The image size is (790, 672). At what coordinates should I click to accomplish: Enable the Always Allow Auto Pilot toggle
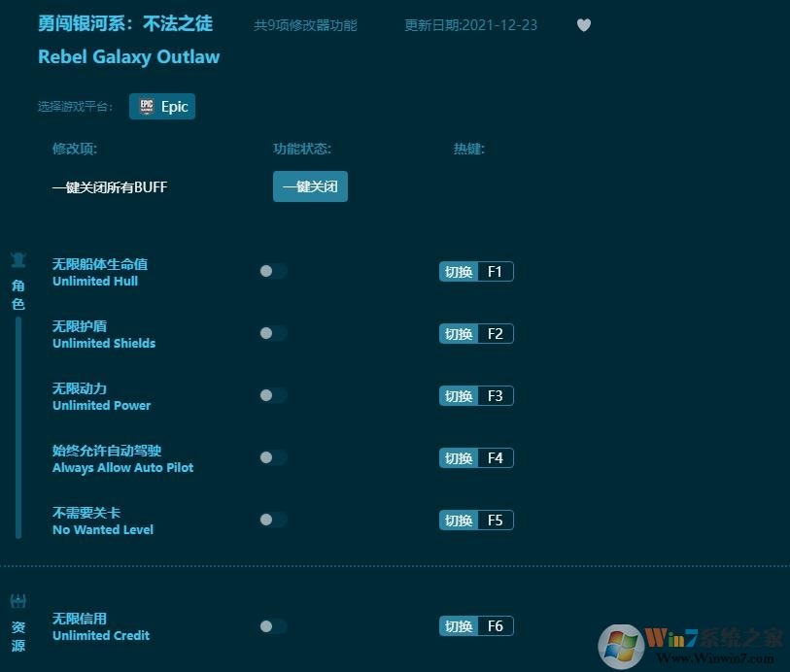[273, 457]
